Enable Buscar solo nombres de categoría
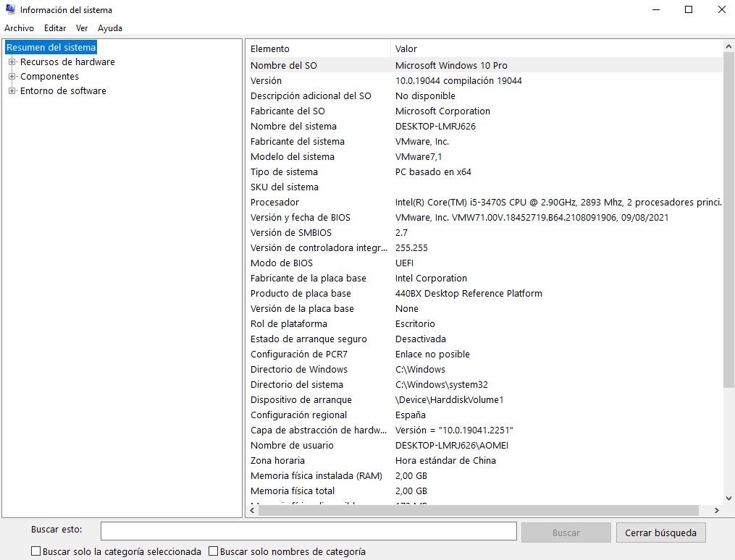 pyautogui.click(x=213, y=551)
